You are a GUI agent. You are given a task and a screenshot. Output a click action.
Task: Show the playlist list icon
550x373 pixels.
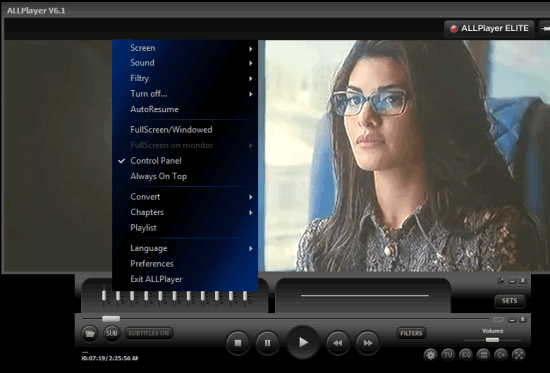coord(483,355)
